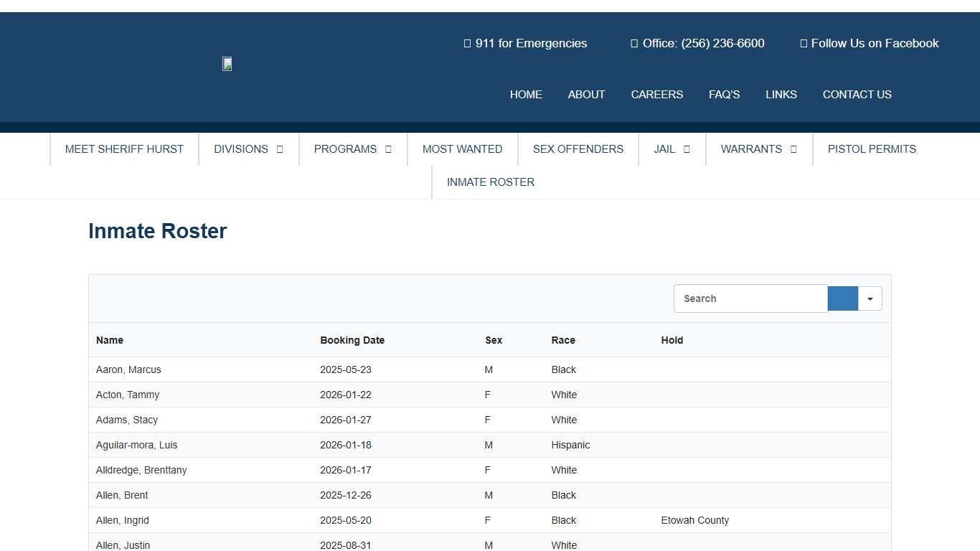Screen dimensions: 980x551
Task: Click the sheriff's office logo image
Action: point(227,64)
